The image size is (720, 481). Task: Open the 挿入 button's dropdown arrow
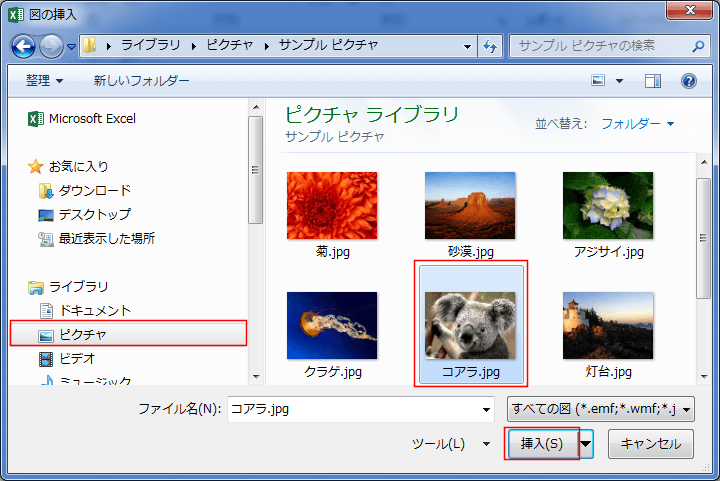(x=586, y=444)
